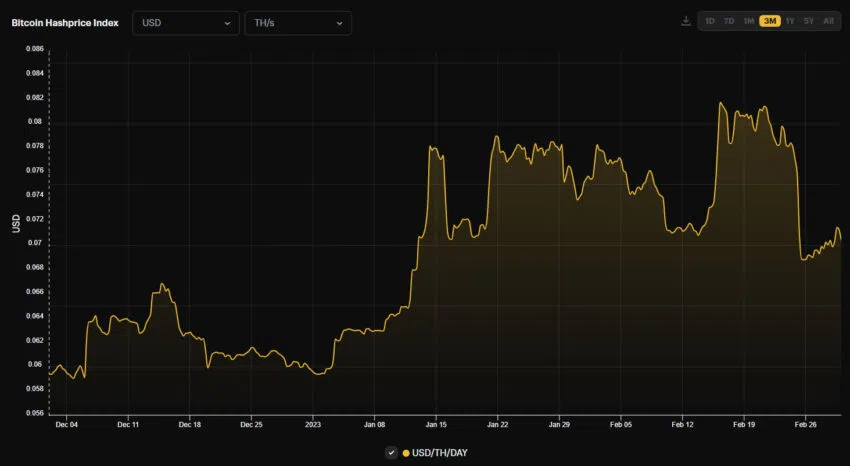
Task: Select the 1Y time range
Action: [x=790, y=21]
